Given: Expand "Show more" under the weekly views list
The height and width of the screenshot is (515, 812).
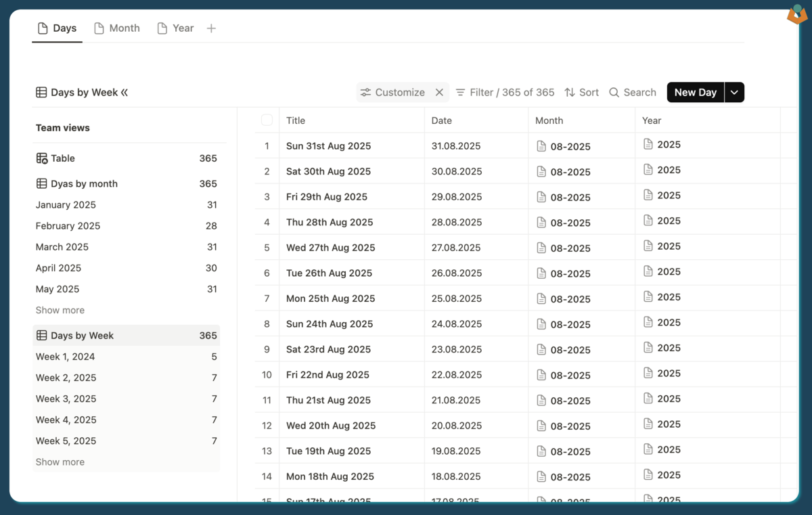Looking at the screenshot, I should pyautogui.click(x=60, y=462).
